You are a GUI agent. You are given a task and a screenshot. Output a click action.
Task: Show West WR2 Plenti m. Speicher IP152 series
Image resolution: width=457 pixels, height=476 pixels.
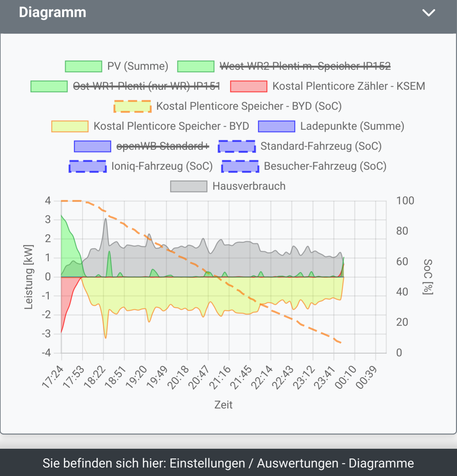[x=305, y=66]
